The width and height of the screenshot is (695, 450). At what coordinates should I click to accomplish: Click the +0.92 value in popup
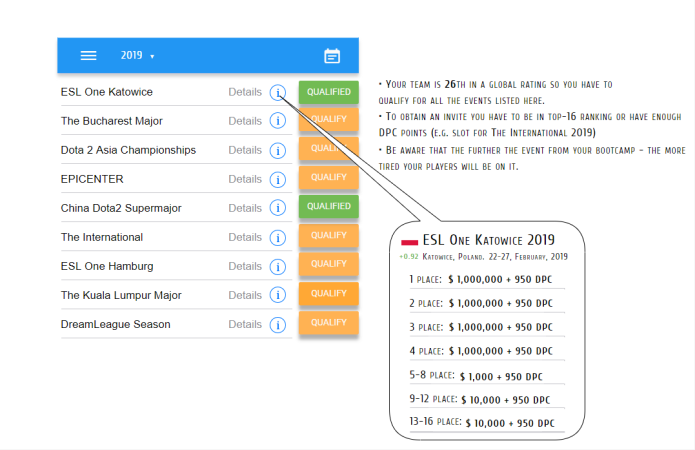[409, 257]
